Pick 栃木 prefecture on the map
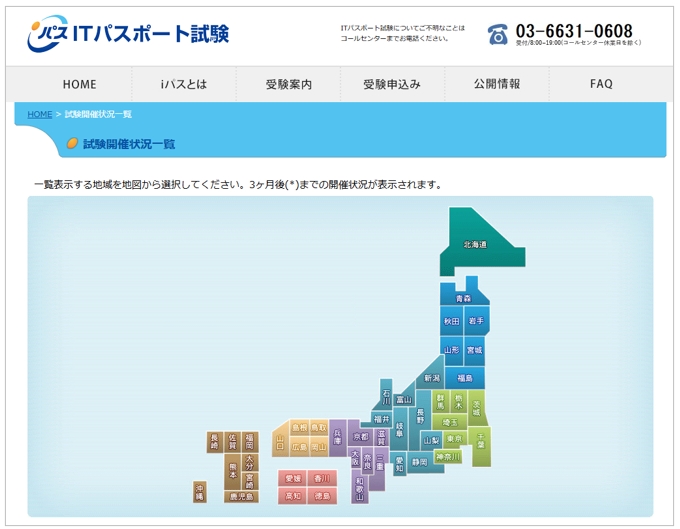This screenshot has width=680, height=529. tap(458, 402)
